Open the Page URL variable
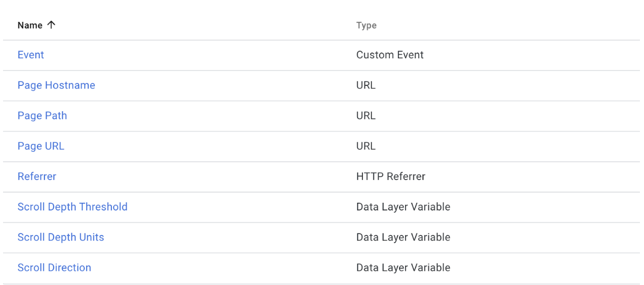This screenshot has width=644, height=285. coord(41,146)
